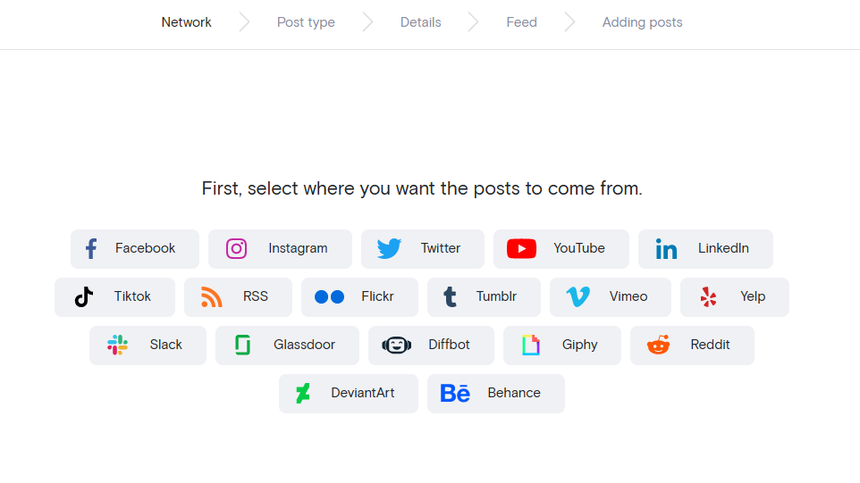The width and height of the screenshot is (860, 483).
Task: Click the Behance logo icon
Action: pos(455,393)
